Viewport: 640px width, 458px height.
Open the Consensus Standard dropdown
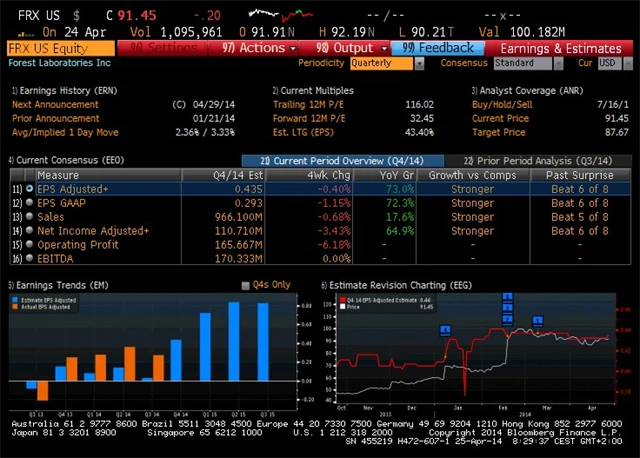pyautogui.click(x=528, y=63)
